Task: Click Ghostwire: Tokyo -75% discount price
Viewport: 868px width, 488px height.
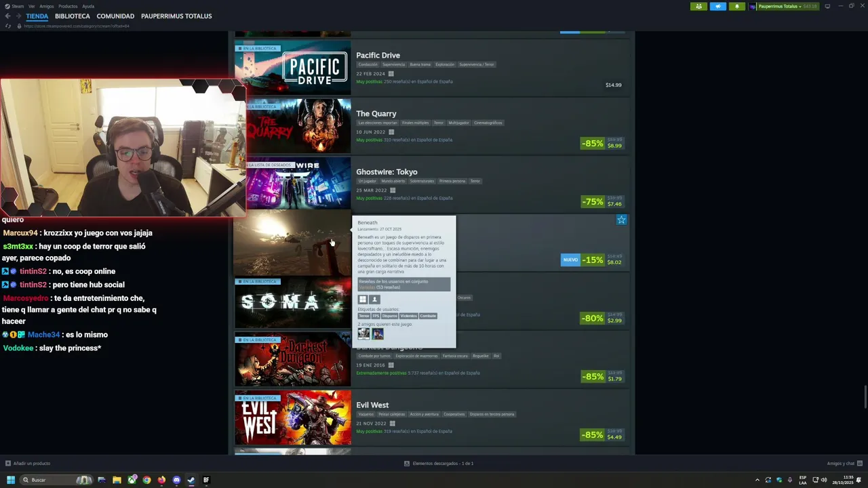Action: pyautogui.click(x=602, y=201)
